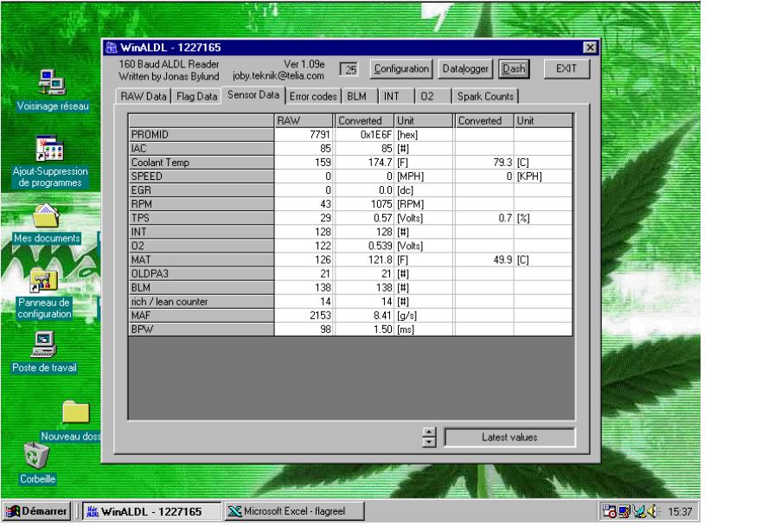Switch to the RAW Data tab
Viewport: 768px width, 532px height.
click(143, 97)
